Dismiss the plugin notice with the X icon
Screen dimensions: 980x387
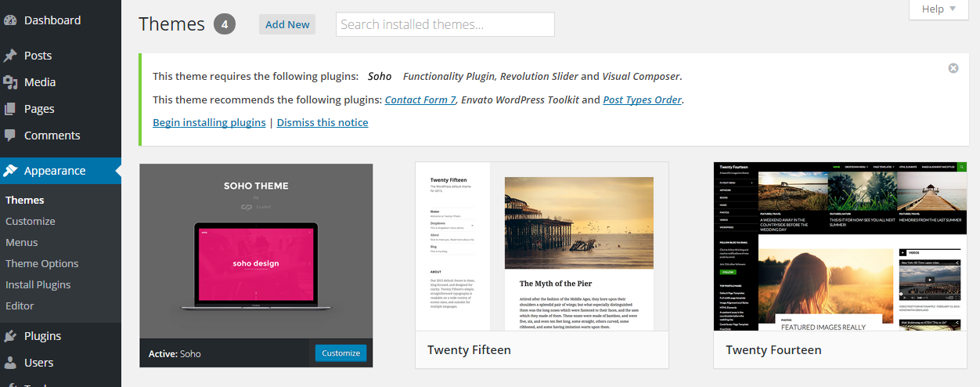click(x=953, y=68)
